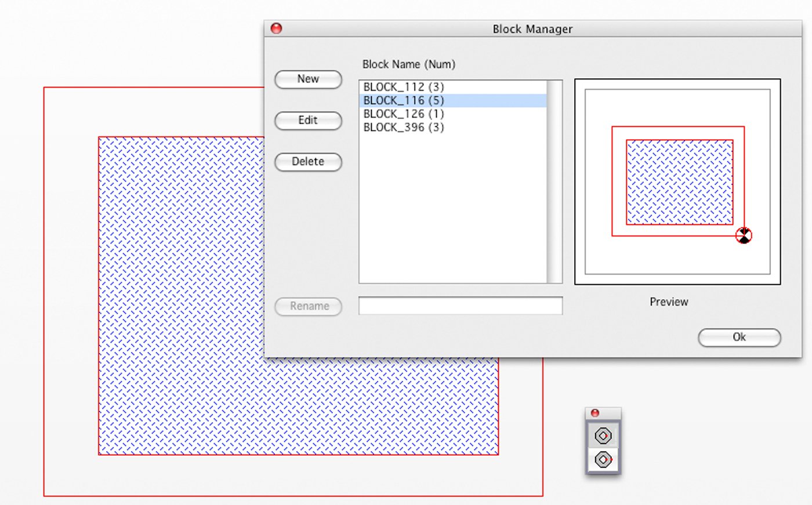Select BLOCK_112 (3) in the list
The height and width of the screenshot is (505, 812).
[404, 87]
